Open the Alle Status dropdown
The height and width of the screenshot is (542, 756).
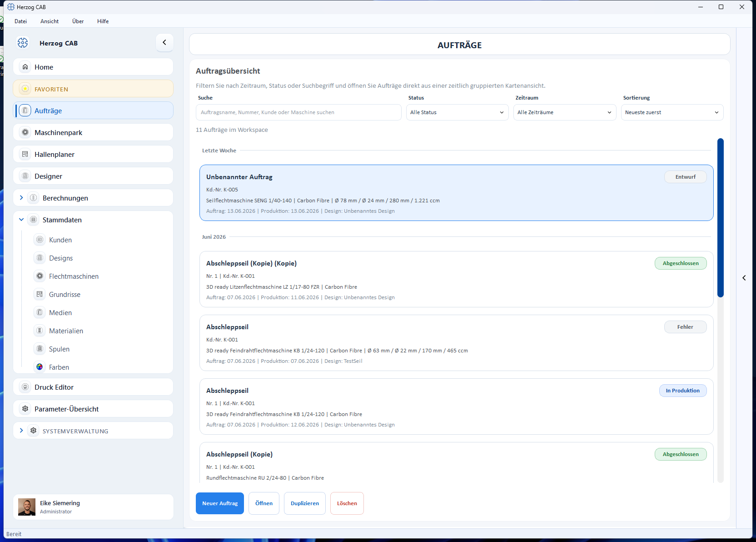pyautogui.click(x=457, y=112)
